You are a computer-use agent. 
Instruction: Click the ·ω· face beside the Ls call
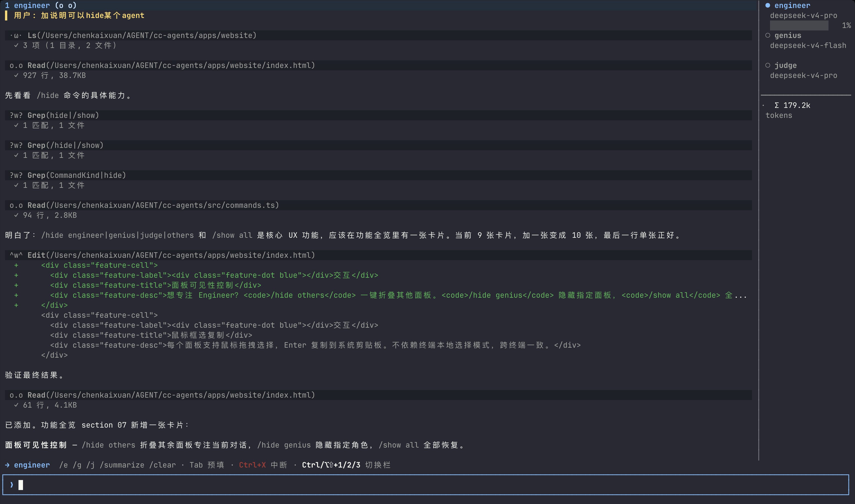(x=16, y=35)
